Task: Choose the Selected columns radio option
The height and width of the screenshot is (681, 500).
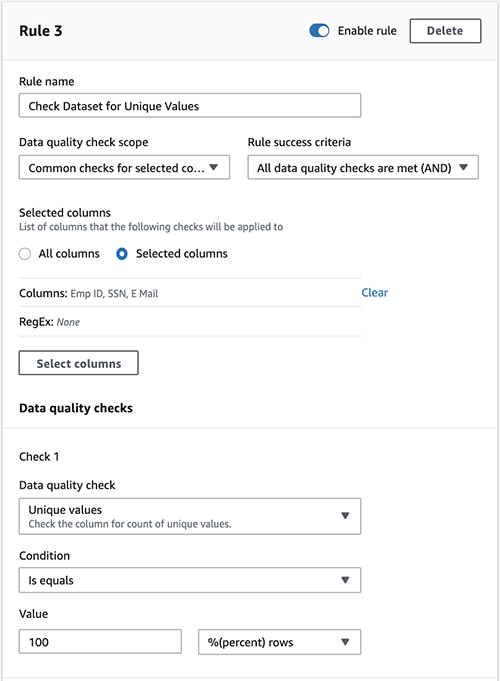Action: (122, 254)
